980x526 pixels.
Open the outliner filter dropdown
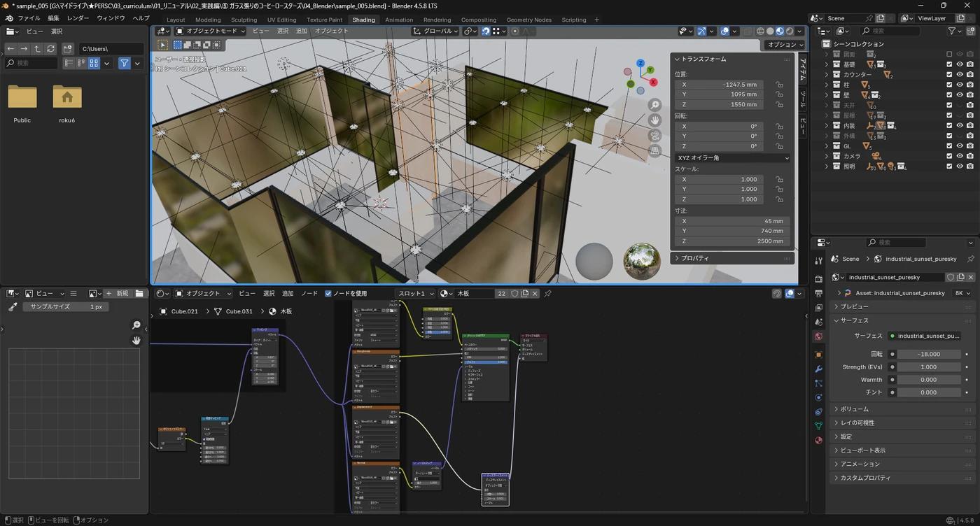click(x=954, y=31)
